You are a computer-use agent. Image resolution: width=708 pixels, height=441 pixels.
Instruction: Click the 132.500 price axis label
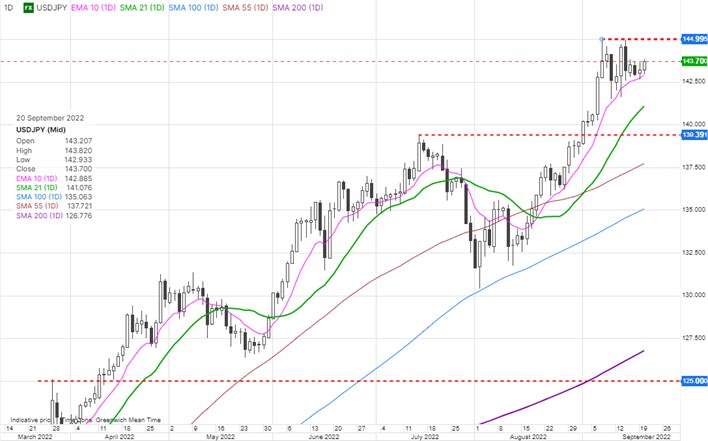tap(694, 252)
